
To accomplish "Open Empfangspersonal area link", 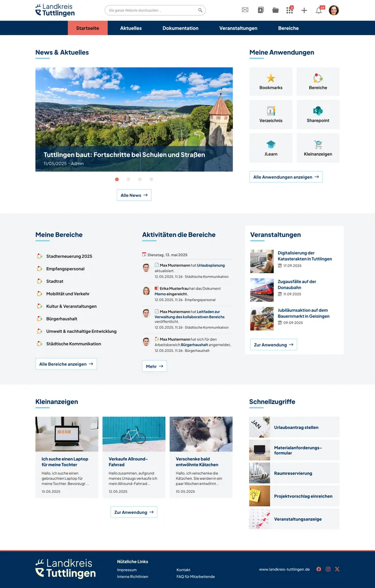I will click(66, 269).
